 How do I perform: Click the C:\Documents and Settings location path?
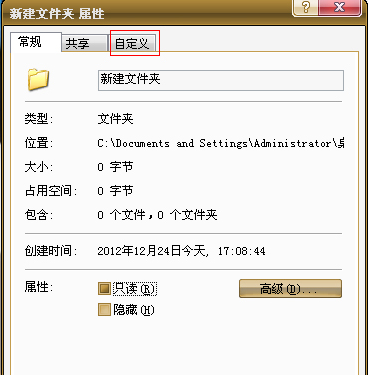[221, 143]
